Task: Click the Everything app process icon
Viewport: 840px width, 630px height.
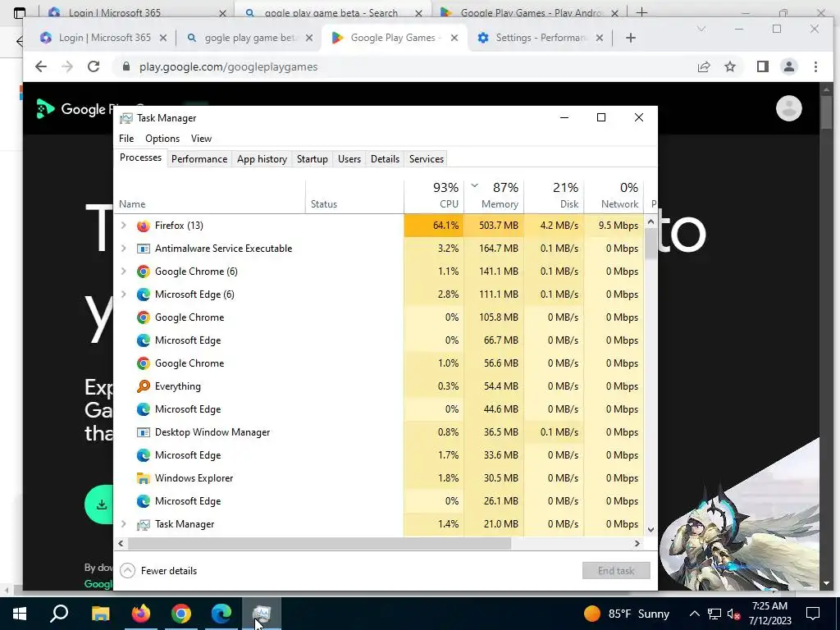Action: tap(143, 386)
